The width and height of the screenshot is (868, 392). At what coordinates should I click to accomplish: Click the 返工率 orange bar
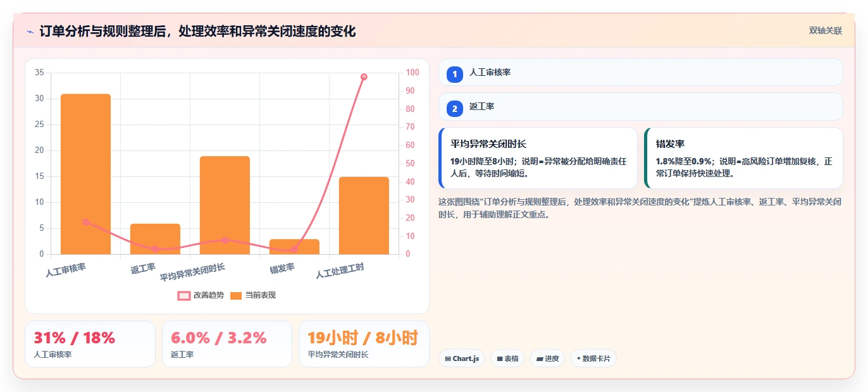(x=155, y=239)
